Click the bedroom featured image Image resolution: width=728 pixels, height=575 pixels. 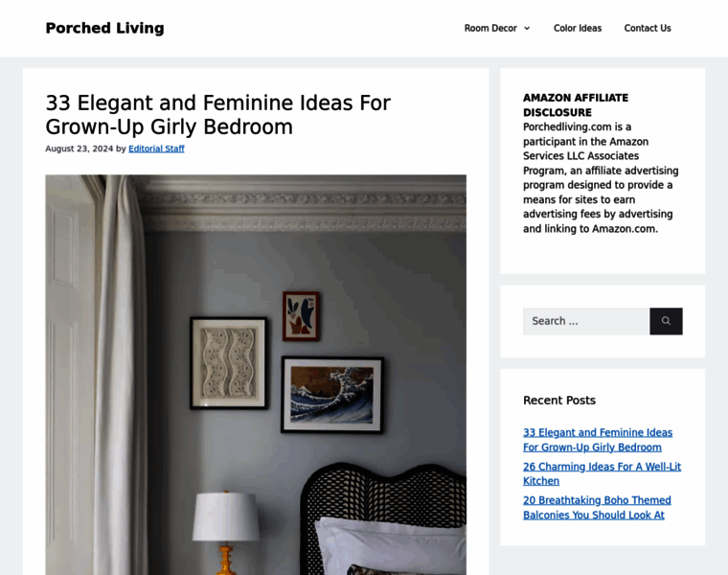pyautogui.click(x=256, y=375)
